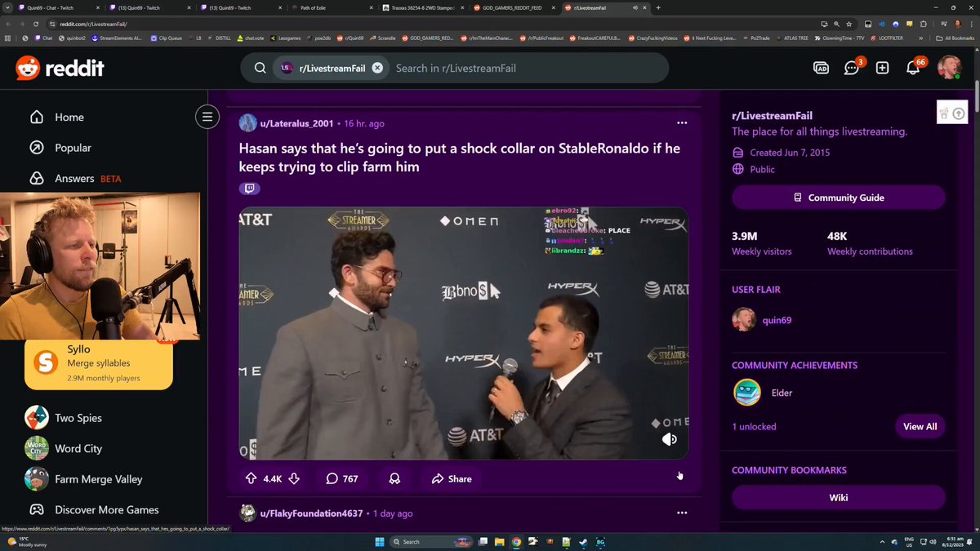
Task: Expand hidden bookmarks chevron
Action: coord(921,38)
